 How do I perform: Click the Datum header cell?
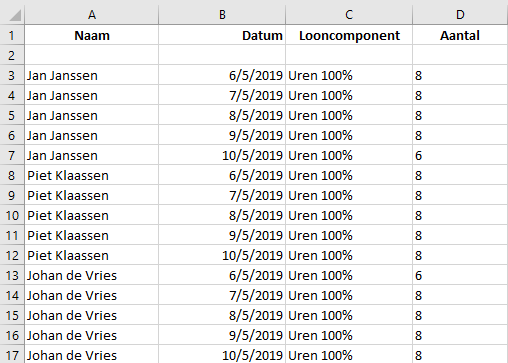point(222,35)
